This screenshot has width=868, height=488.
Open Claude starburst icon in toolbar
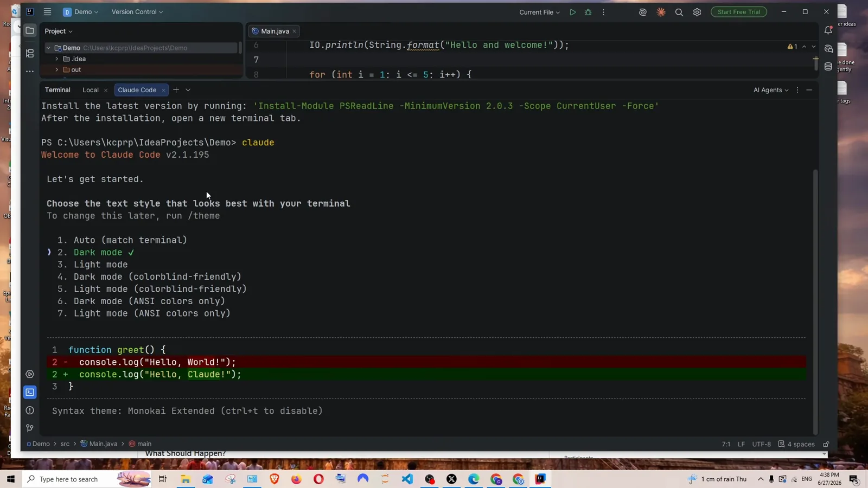(661, 12)
